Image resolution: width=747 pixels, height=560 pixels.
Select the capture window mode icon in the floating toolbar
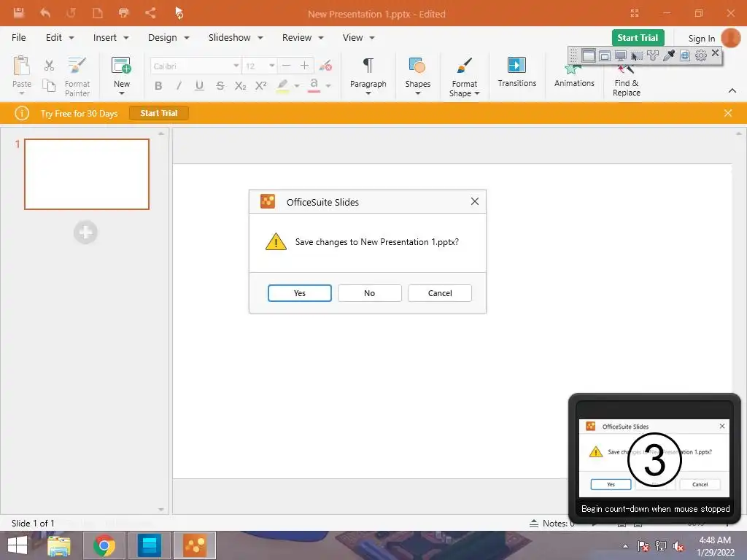point(605,55)
